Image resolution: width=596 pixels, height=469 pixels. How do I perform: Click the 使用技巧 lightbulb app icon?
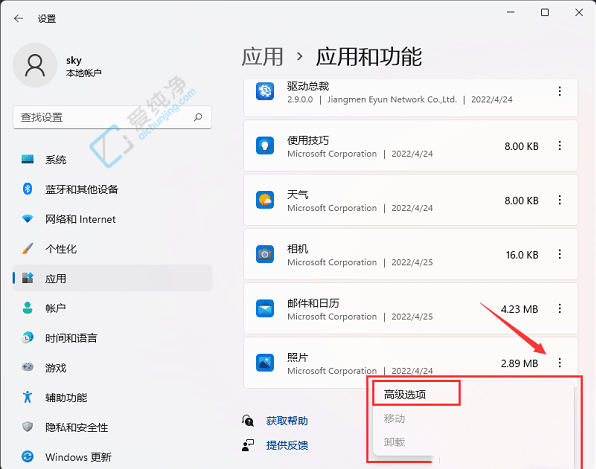(x=265, y=146)
